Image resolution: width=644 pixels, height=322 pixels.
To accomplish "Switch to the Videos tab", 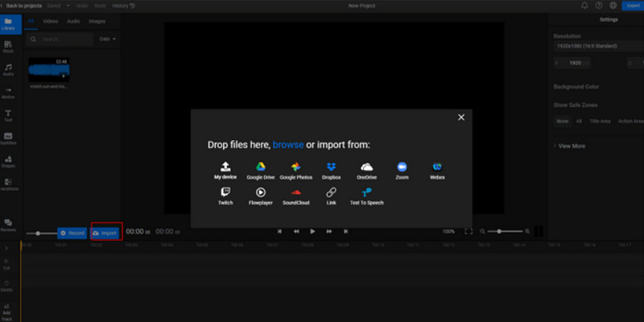I will [50, 21].
